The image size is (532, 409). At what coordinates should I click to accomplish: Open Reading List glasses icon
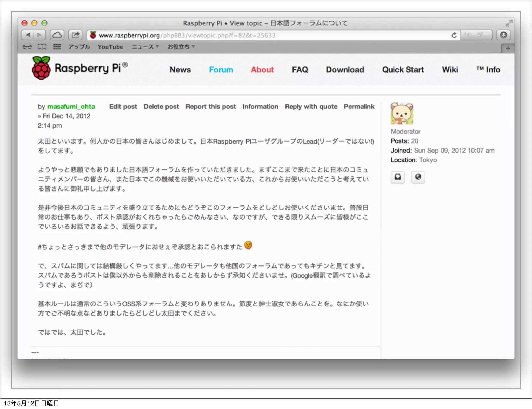27,47
